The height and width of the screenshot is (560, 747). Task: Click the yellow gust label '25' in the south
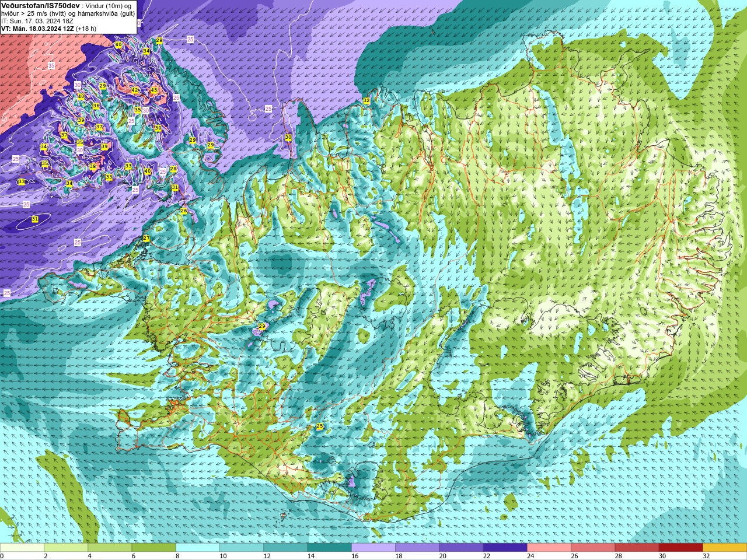[320, 426]
